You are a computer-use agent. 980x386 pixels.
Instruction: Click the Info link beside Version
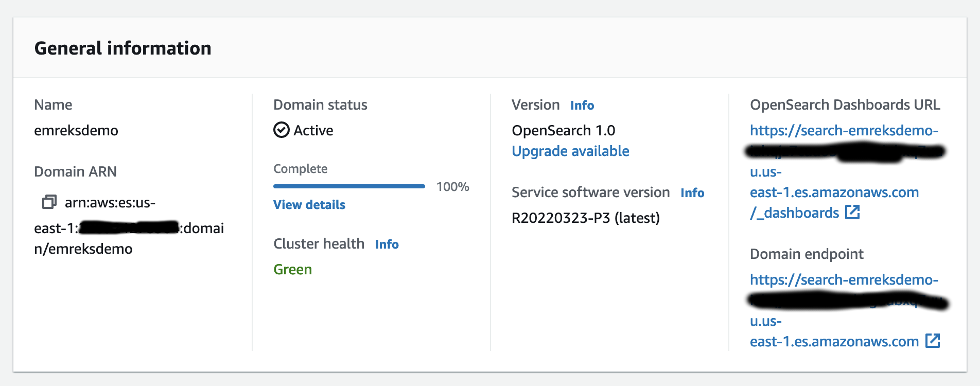pyautogui.click(x=582, y=106)
